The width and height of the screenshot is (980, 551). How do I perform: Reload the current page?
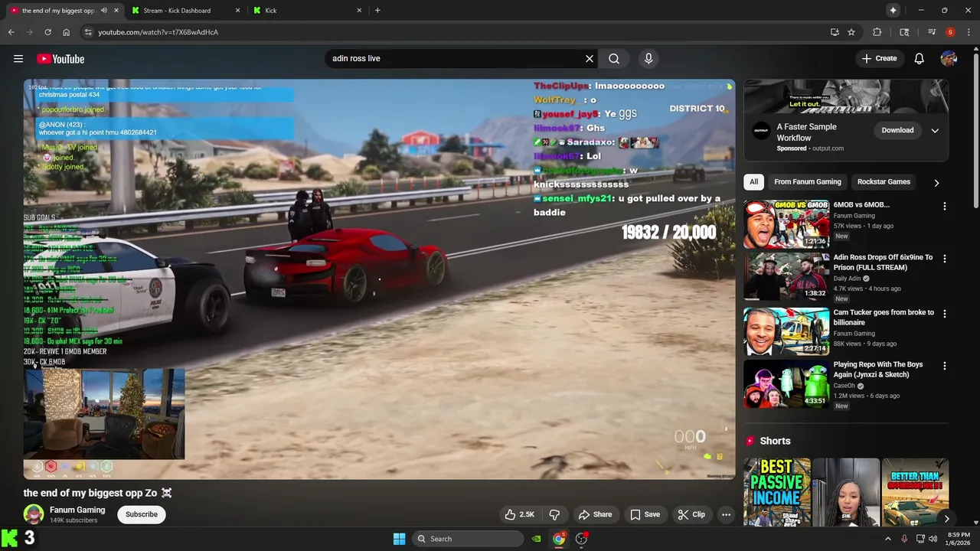(x=47, y=32)
